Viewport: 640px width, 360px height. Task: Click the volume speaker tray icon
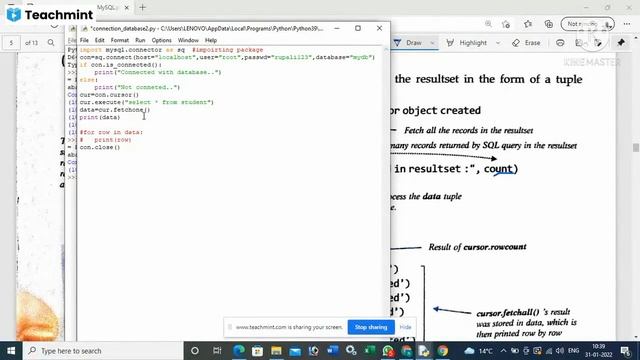click(x=560, y=351)
